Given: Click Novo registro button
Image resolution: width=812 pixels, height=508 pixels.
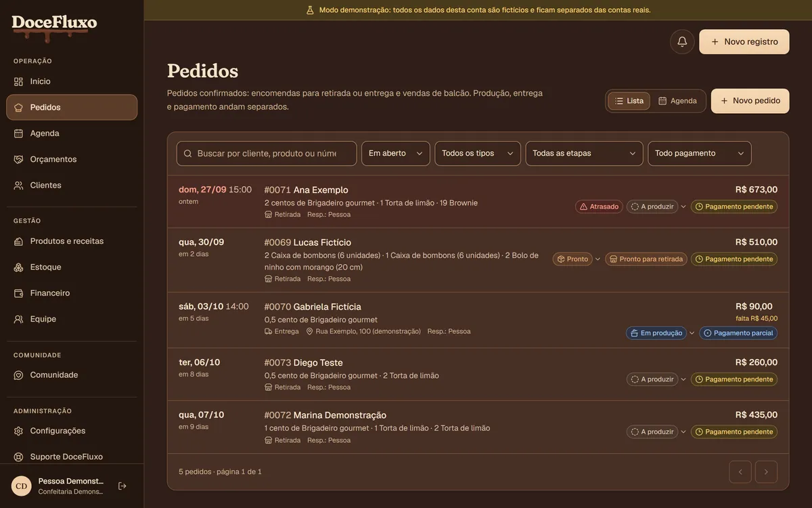Looking at the screenshot, I should click(744, 42).
